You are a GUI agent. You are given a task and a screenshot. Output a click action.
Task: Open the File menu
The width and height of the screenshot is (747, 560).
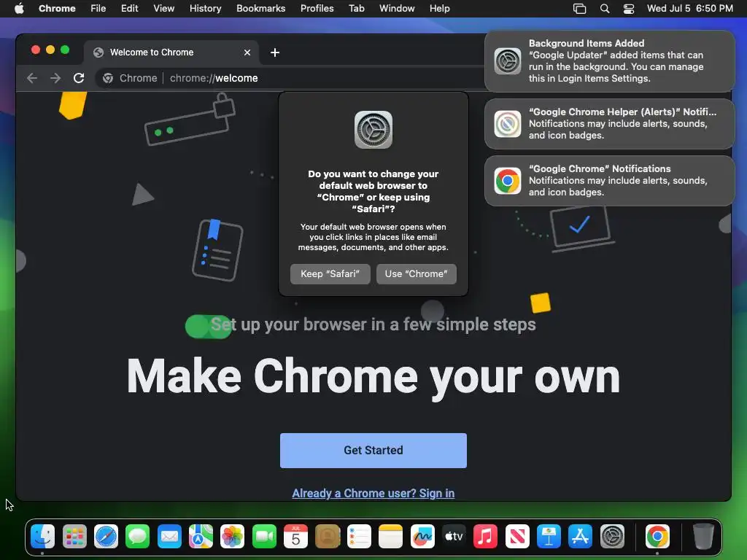tap(98, 9)
